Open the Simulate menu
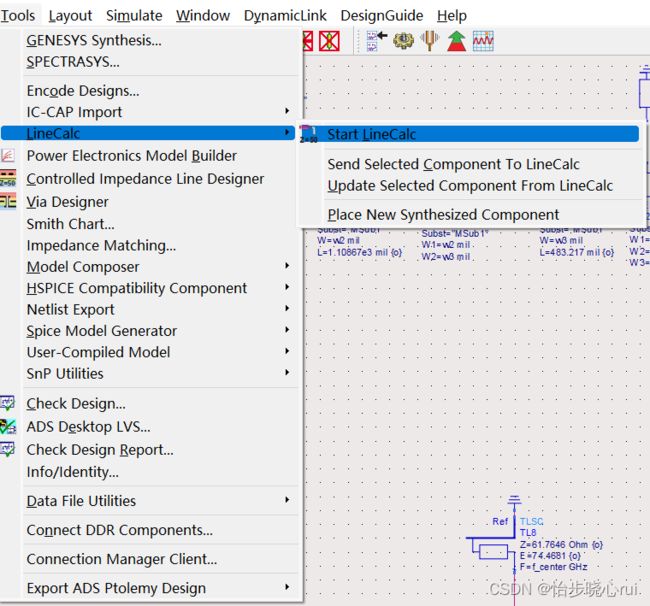This screenshot has height=606, width=650. (134, 16)
